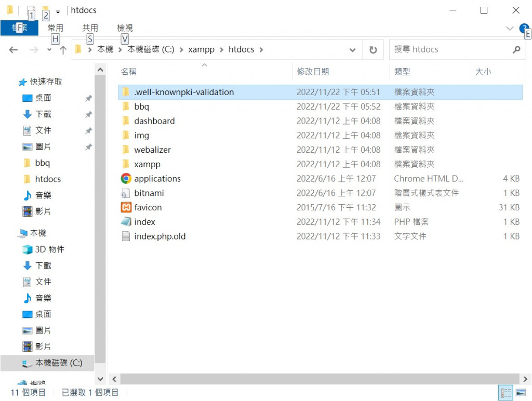Image resolution: width=532 pixels, height=401 pixels.
Task: Click the webalizer folder icon
Action: point(126,150)
